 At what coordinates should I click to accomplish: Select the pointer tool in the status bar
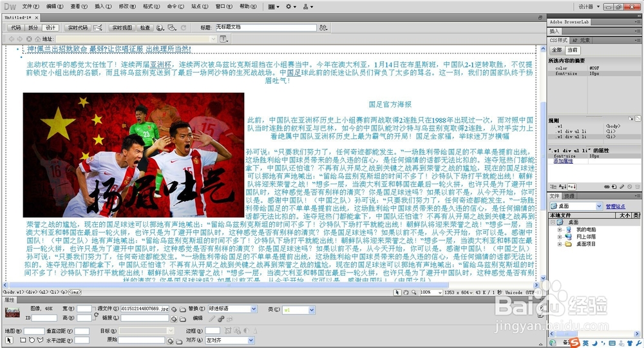(x=397, y=293)
